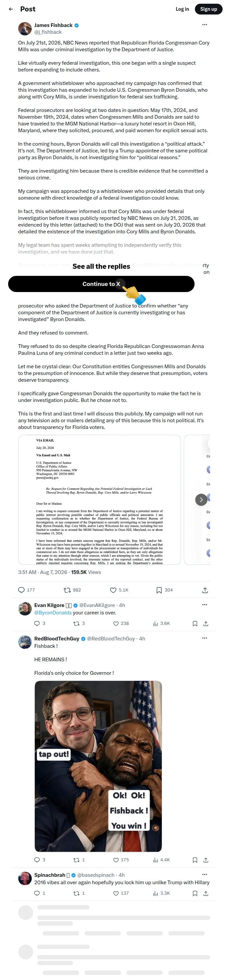Open the DOJ letter image attachment
The height and width of the screenshot is (980, 228).
pyautogui.click(x=100, y=499)
